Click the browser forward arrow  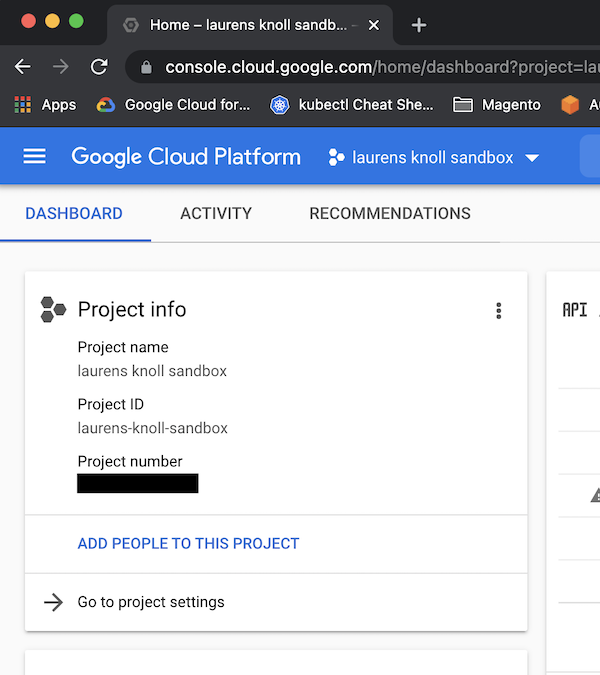click(60, 67)
